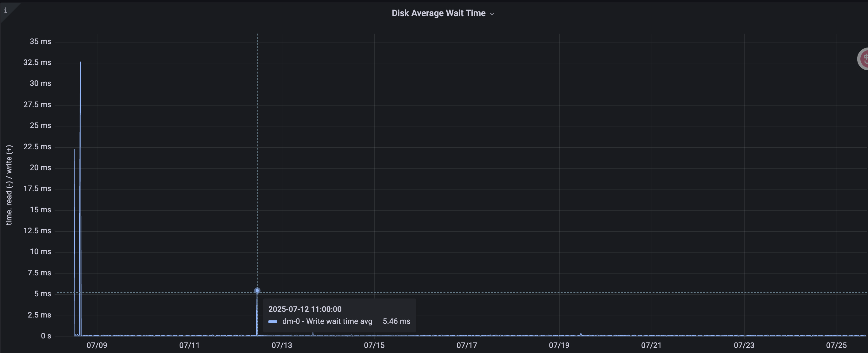This screenshot has width=868, height=353.
Task: Click the small bump near 07/14
Action: click(313, 334)
